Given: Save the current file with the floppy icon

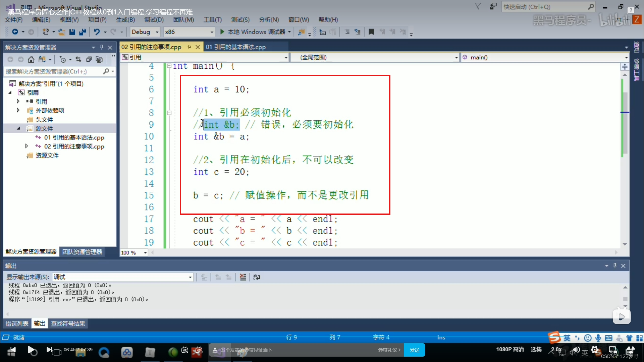Looking at the screenshot, I should (x=72, y=32).
